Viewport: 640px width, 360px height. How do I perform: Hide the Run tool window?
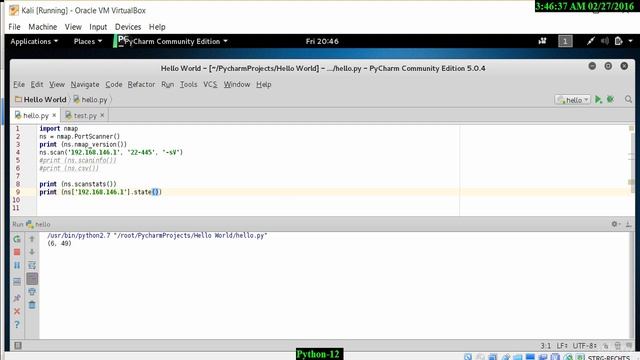[629, 224]
